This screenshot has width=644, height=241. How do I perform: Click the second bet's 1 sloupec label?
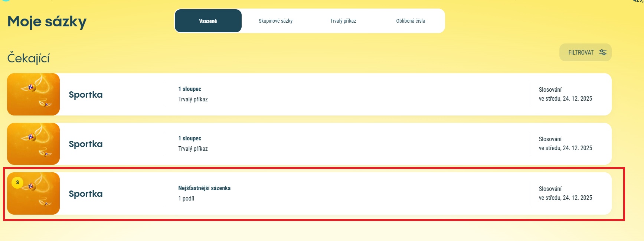pyautogui.click(x=190, y=139)
